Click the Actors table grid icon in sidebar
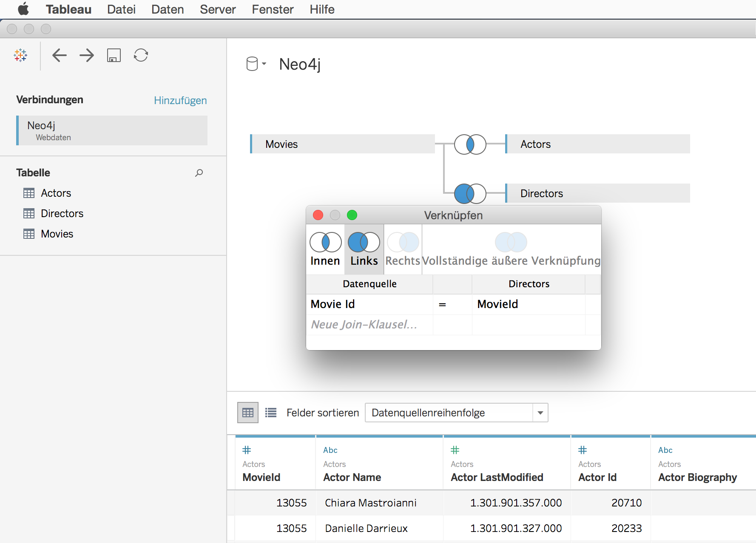Viewport: 756px width, 543px height. (29, 193)
